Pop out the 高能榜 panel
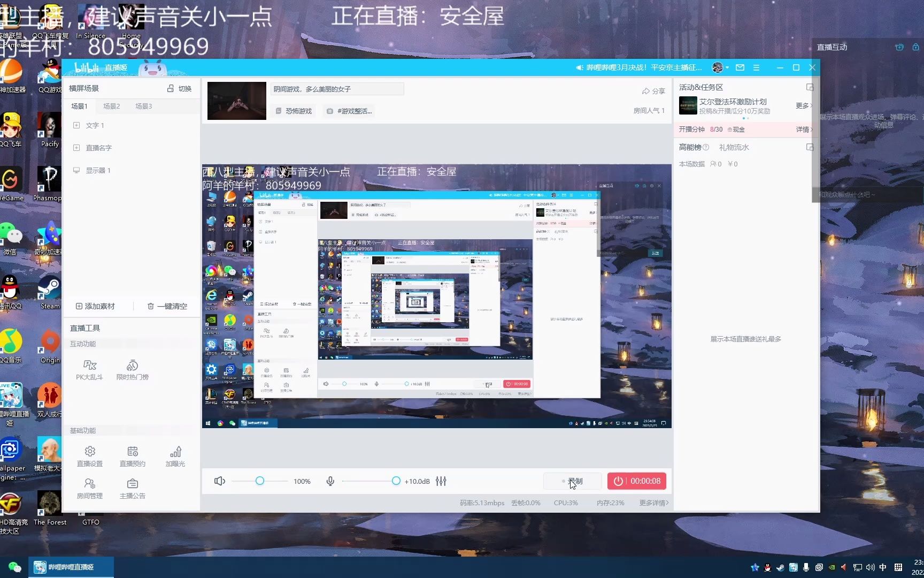This screenshot has width=924, height=578. click(810, 147)
